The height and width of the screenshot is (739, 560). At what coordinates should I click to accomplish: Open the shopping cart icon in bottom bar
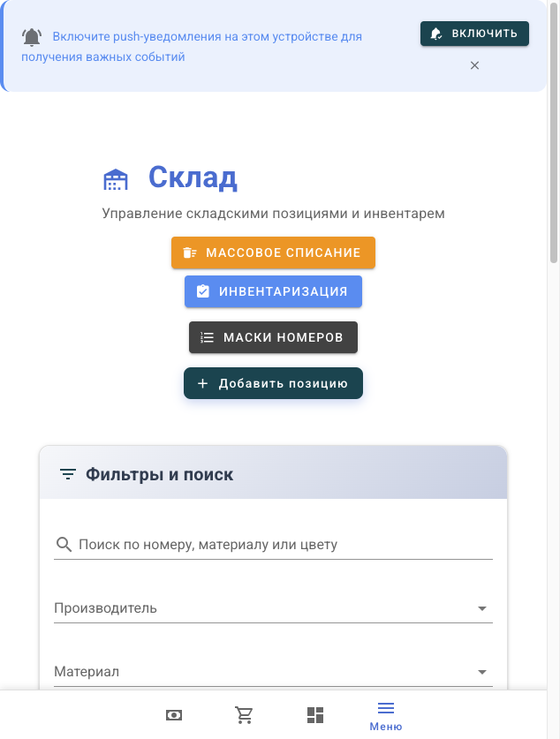click(x=245, y=715)
